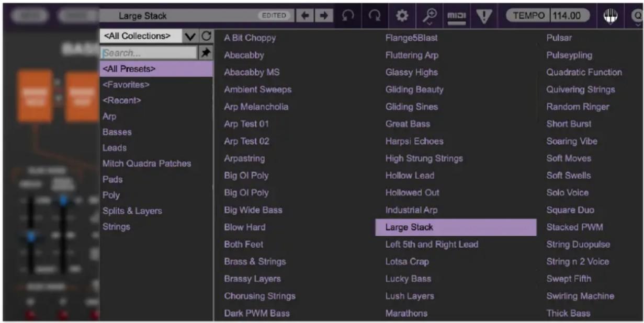Click the redo icon in toolbar
Screen dimensions: 644x323
(x=375, y=16)
